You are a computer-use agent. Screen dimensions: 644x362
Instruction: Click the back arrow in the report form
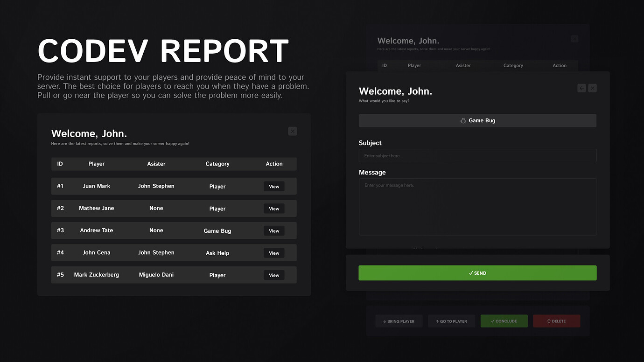(581, 88)
